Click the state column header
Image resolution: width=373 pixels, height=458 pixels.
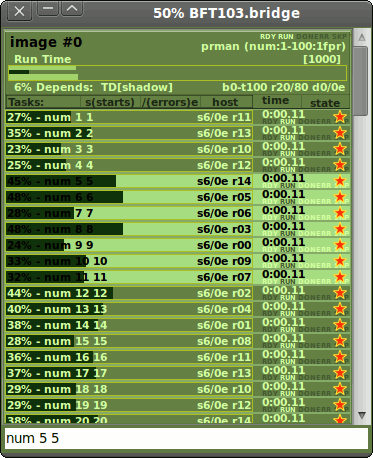click(x=325, y=102)
